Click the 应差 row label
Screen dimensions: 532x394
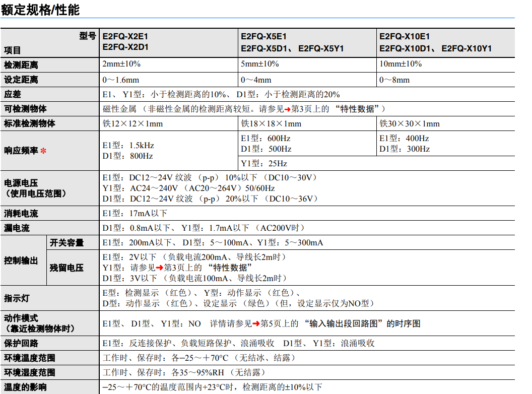13,94
